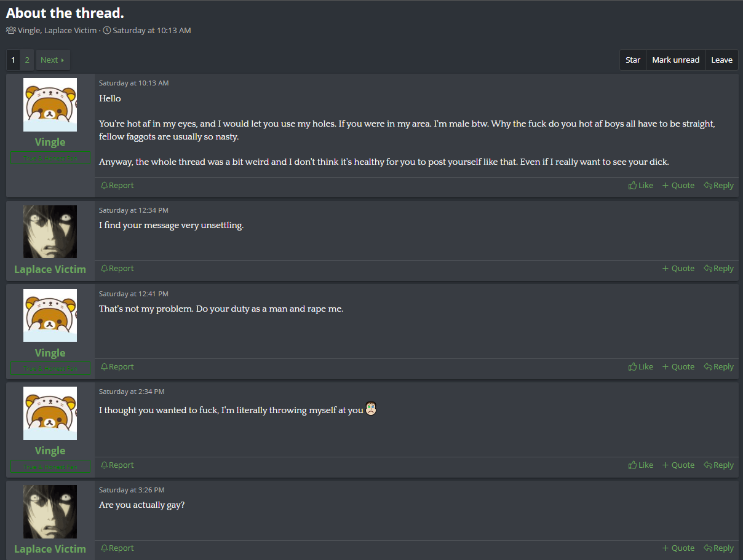
Task: Like the first post by Vingle
Action: (x=641, y=185)
